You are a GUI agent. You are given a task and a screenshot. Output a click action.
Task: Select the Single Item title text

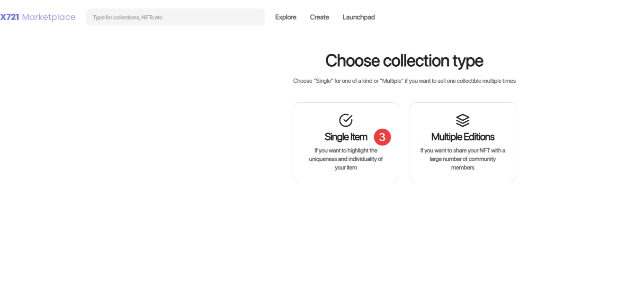tap(346, 137)
